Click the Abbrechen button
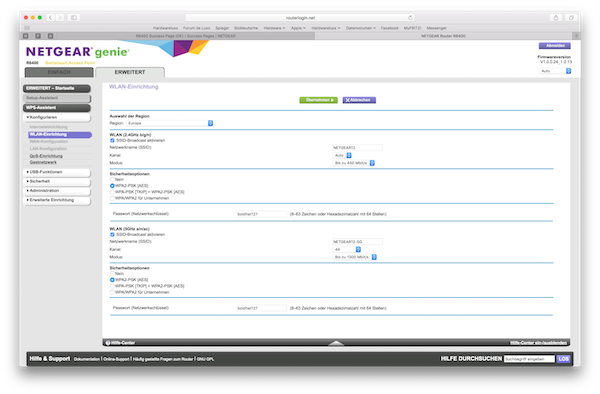Viewport: 600px width, 394px height. click(359, 100)
